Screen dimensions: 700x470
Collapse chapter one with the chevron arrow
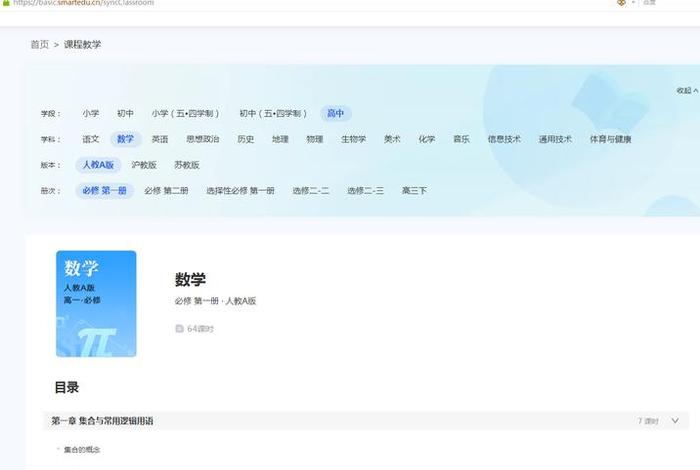pos(675,421)
